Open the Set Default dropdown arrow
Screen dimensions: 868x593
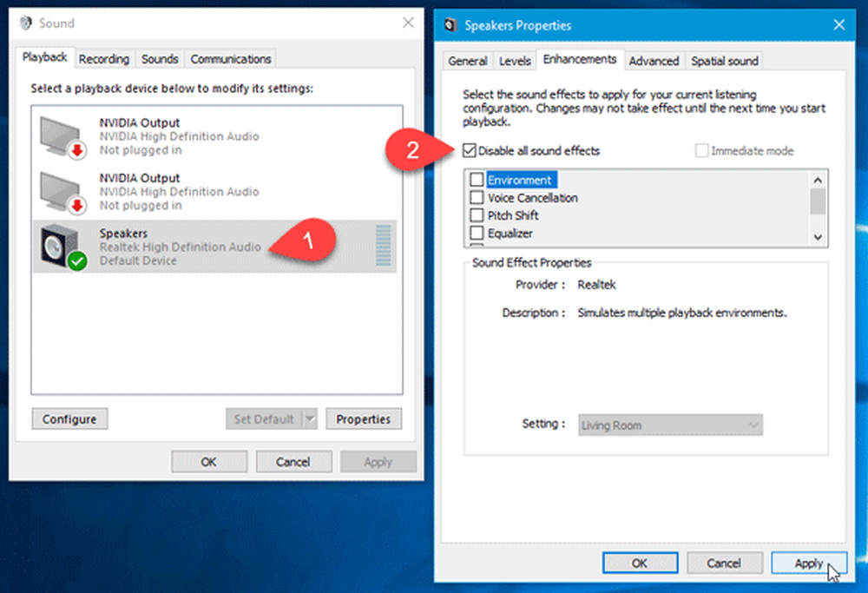click(310, 419)
